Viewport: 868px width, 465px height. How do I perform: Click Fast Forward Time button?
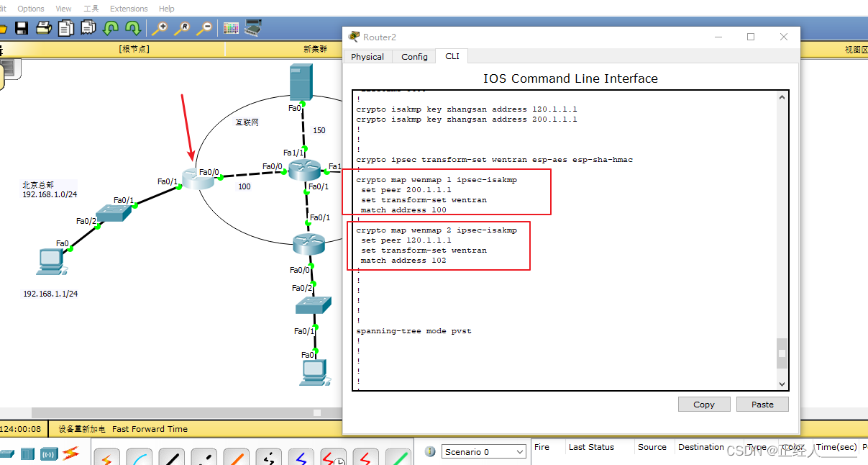tap(150, 428)
